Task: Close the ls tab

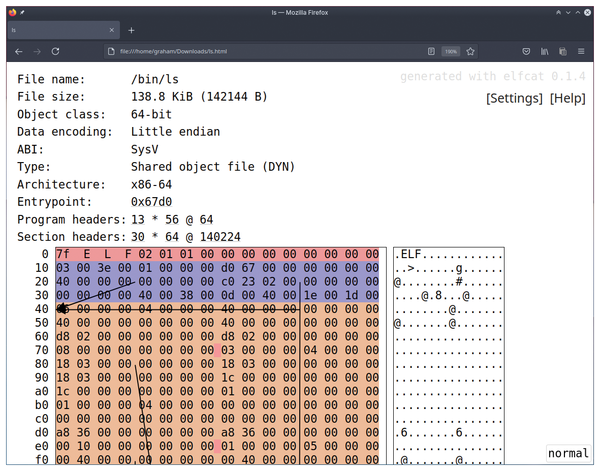Action: pos(111,30)
